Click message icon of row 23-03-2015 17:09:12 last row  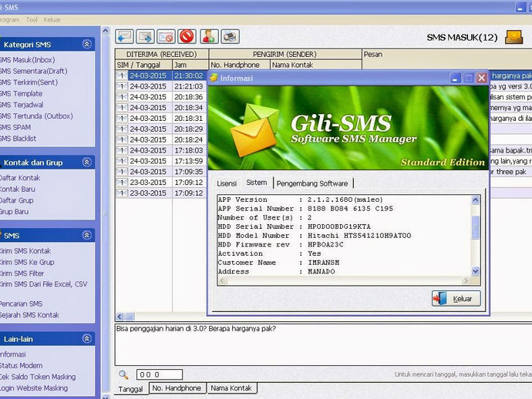coord(122,193)
